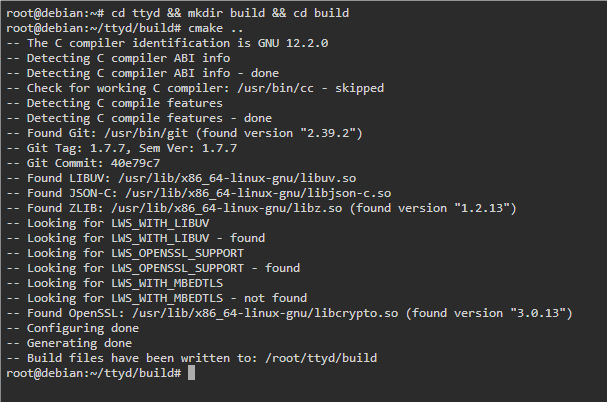Click the 'LWS_WITH_LIBUV - found' line
This screenshot has height=402, width=607.
tap(135, 238)
